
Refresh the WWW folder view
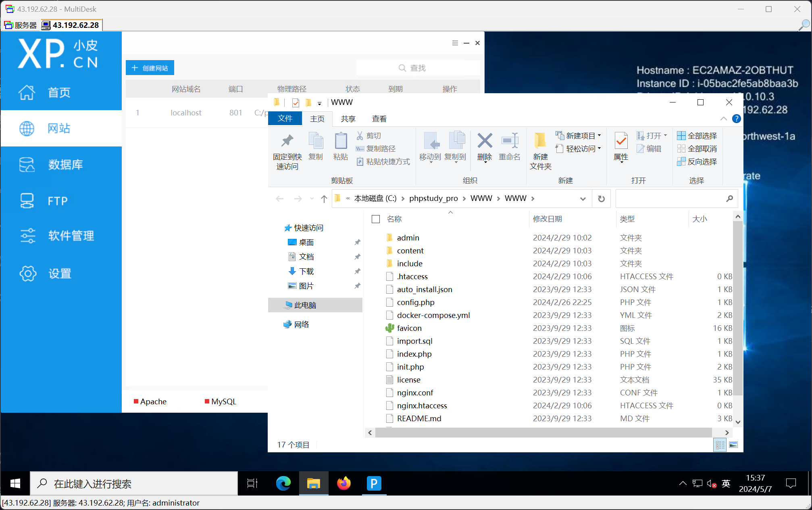tap(601, 199)
